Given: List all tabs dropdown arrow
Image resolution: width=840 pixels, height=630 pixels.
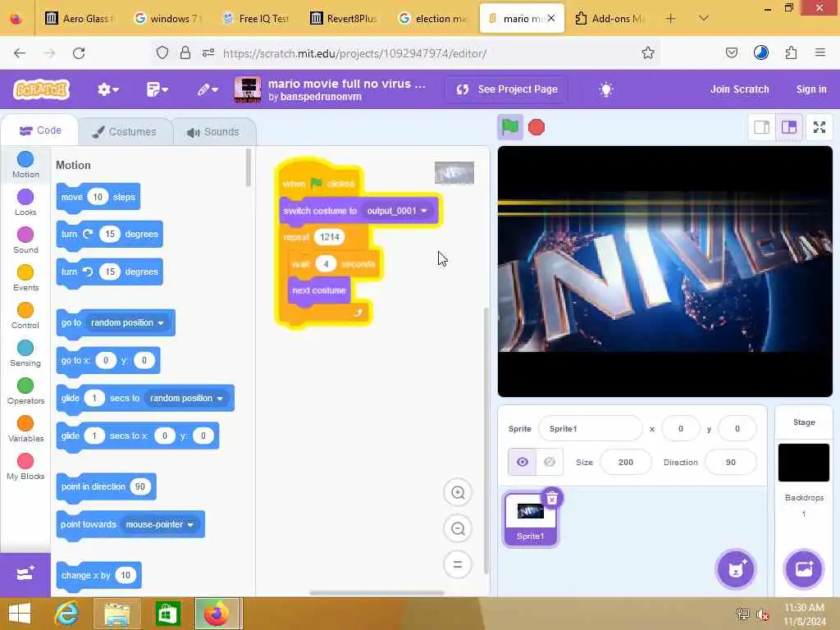Looking at the screenshot, I should point(704,19).
